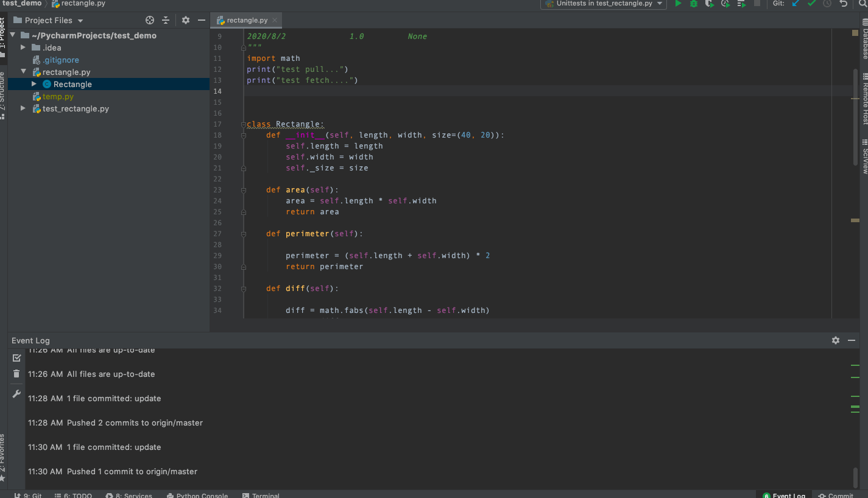Open the Terminal tool window

[261, 495]
